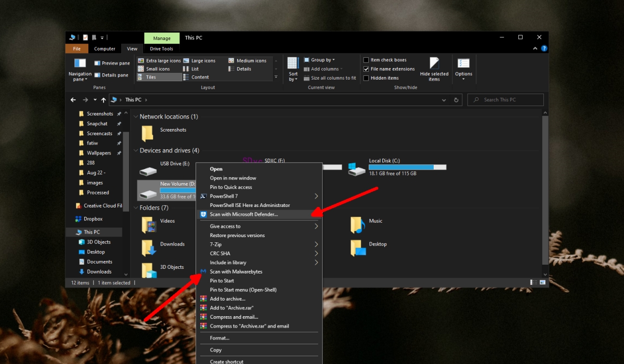Screen dimensions: 624x364
Task: Refresh the This PC view
Action: pos(456,99)
